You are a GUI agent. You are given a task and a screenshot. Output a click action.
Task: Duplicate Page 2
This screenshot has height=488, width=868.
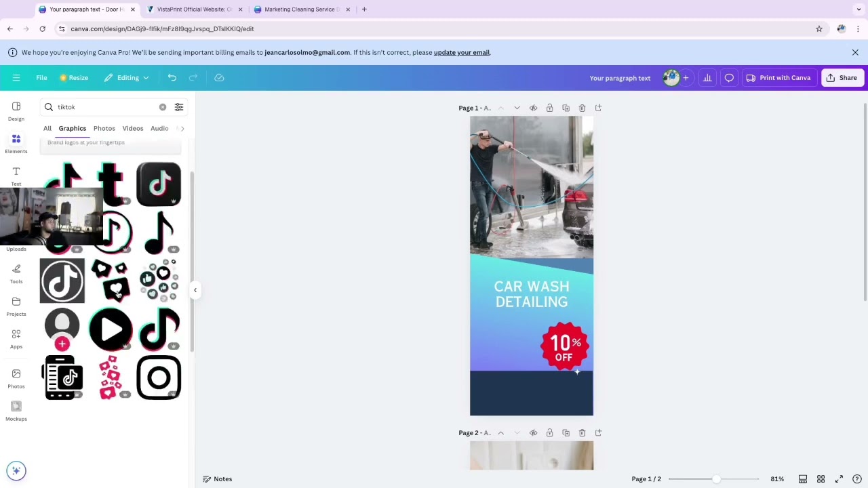pyautogui.click(x=566, y=432)
